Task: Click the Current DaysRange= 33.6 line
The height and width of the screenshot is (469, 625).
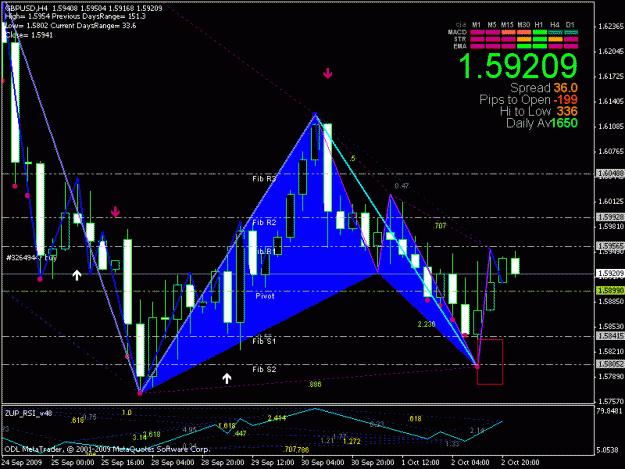Action: 94,26
